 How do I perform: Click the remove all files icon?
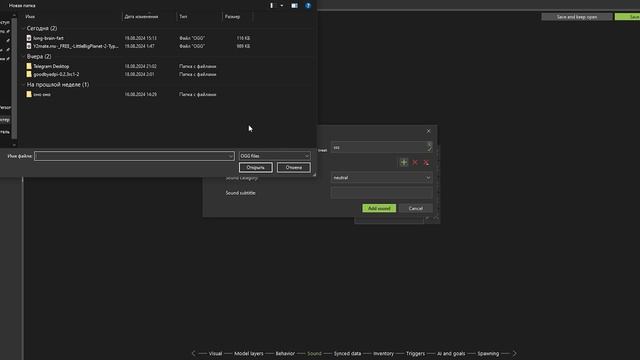click(x=426, y=162)
